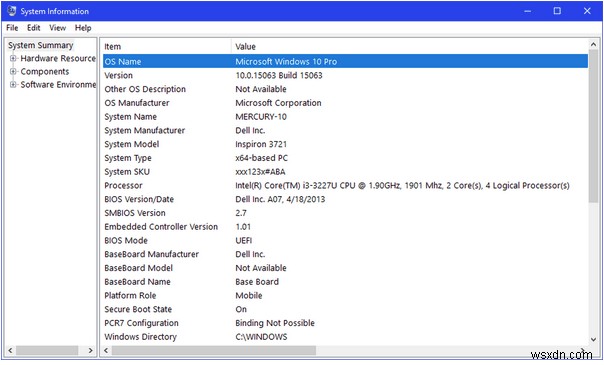Click the value MERCURY-10

261,117
